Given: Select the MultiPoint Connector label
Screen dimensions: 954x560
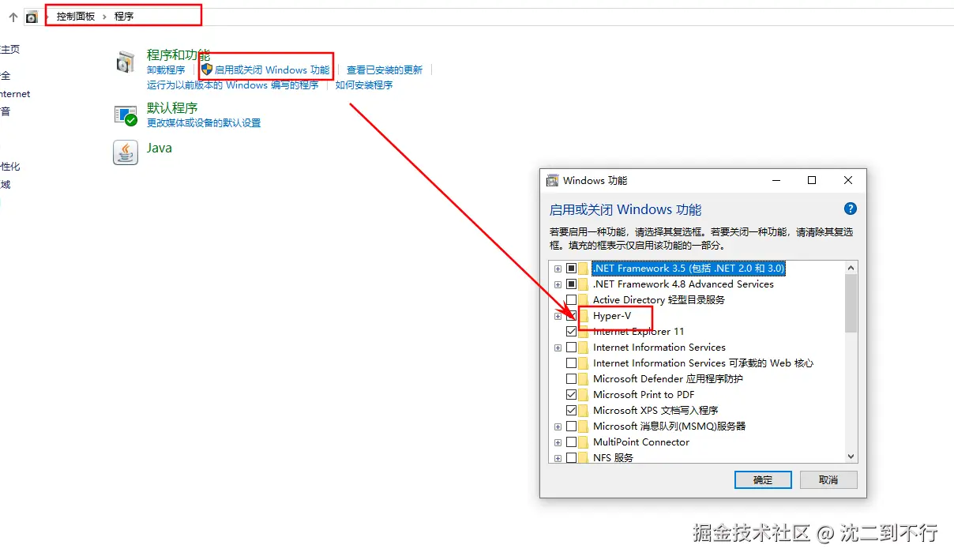Looking at the screenshot, I should (641, 442).
